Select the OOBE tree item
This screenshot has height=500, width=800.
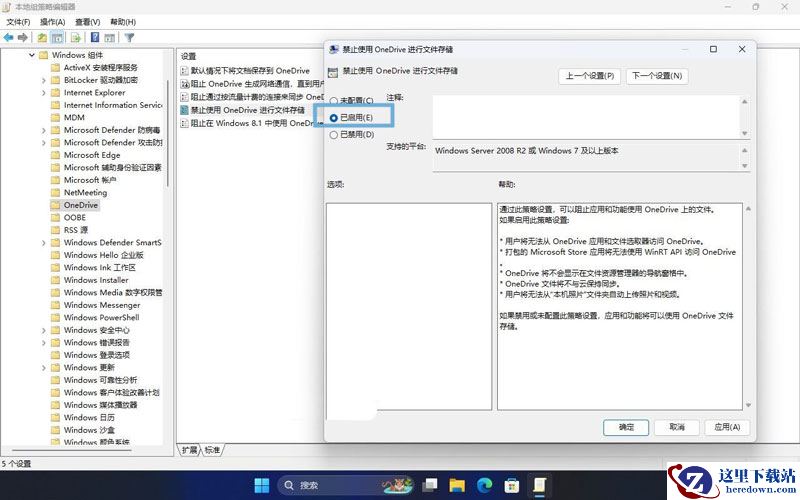[74, 217]
